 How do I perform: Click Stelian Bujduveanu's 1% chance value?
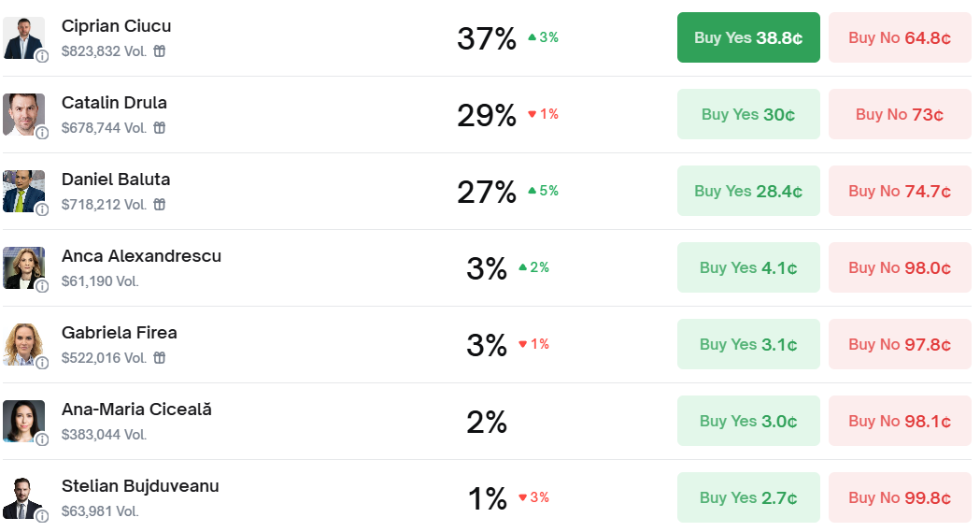point(487,498)
